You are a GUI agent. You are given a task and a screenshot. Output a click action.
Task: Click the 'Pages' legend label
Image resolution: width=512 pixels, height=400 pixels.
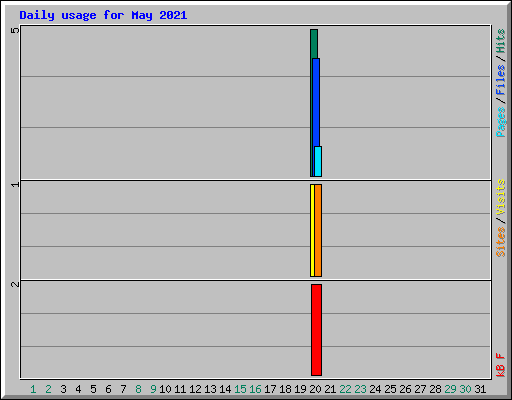500,122
